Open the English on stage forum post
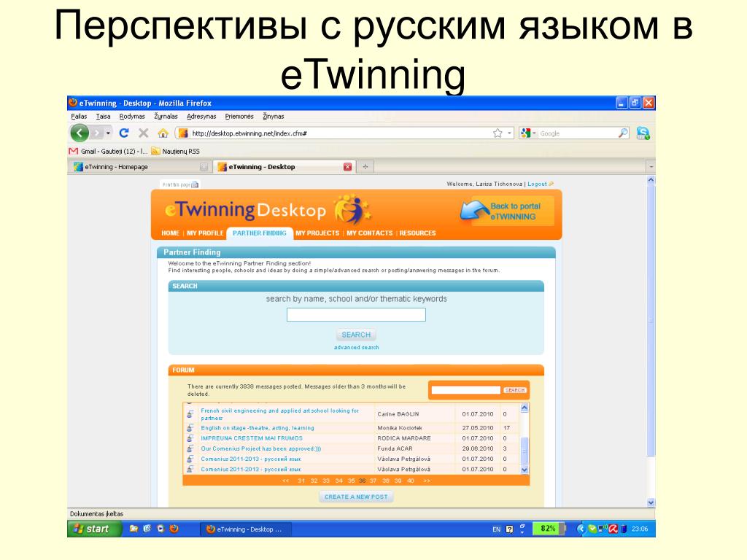Screen dimensions: 747x560 coord(258,427)
